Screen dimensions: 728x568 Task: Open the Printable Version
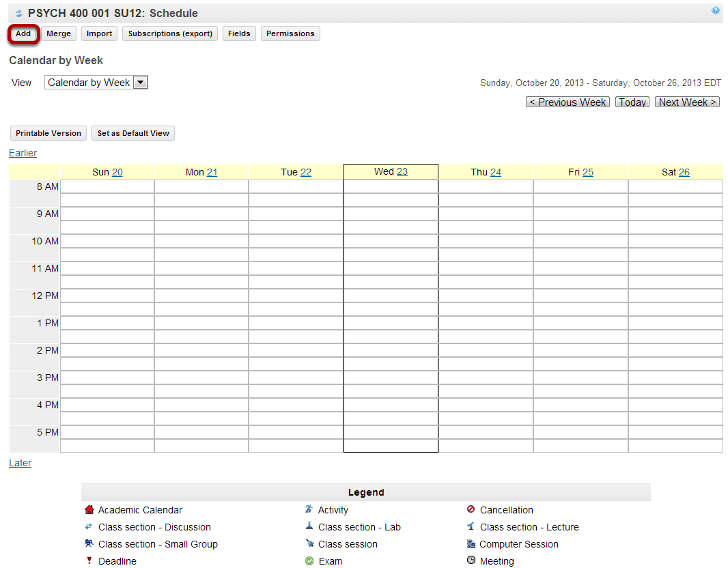tap(48, 133)
